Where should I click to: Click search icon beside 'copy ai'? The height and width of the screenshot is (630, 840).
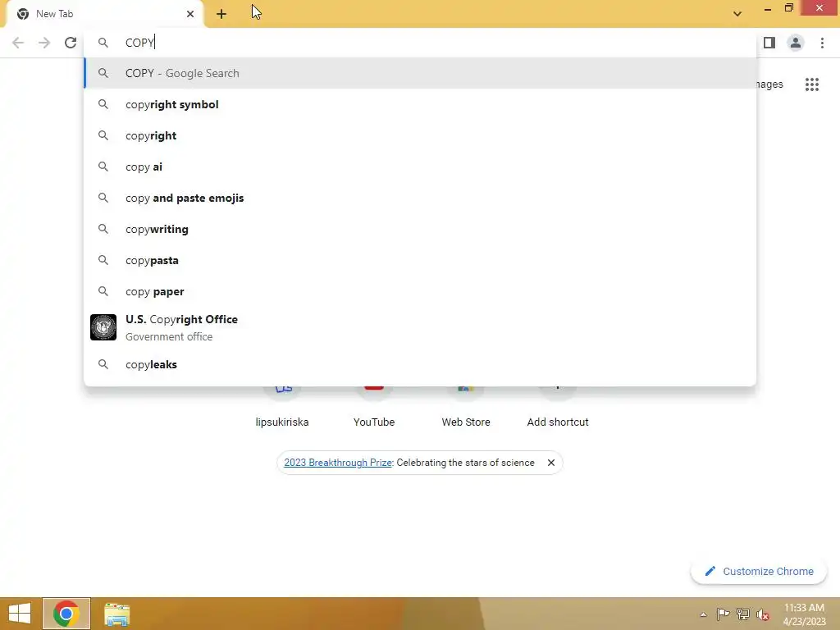click(103, 167)
